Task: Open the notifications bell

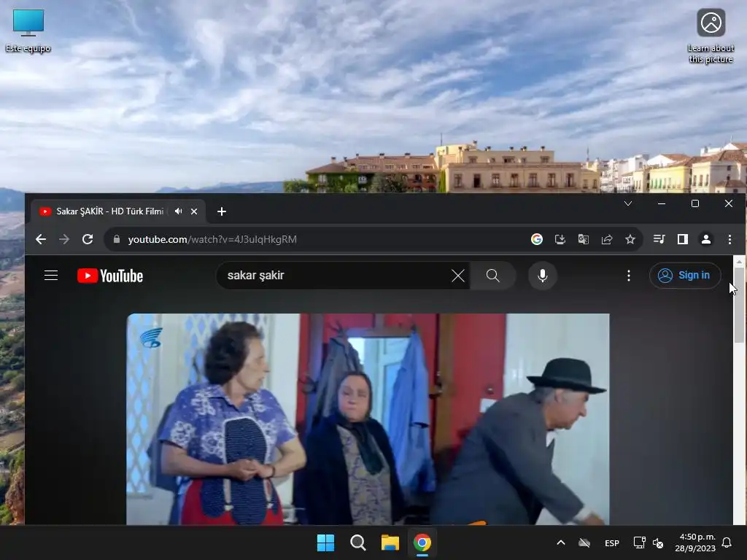Action: coord(727,542)
